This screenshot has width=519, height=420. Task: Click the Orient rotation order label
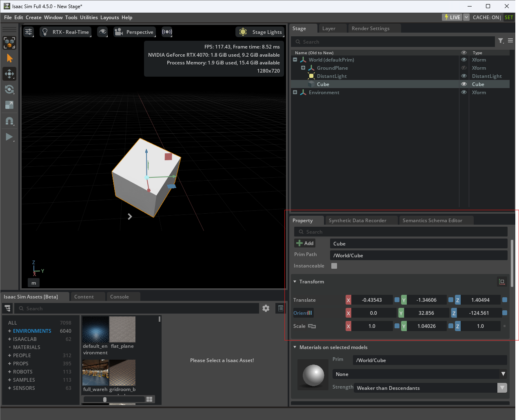click(x=303, y=313)
